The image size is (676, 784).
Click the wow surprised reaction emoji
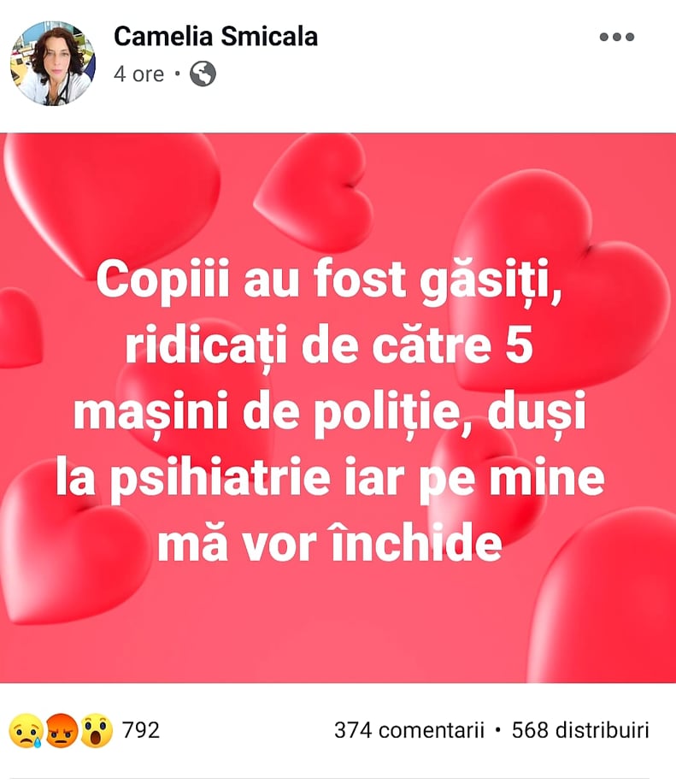click(x=97, y=731)
